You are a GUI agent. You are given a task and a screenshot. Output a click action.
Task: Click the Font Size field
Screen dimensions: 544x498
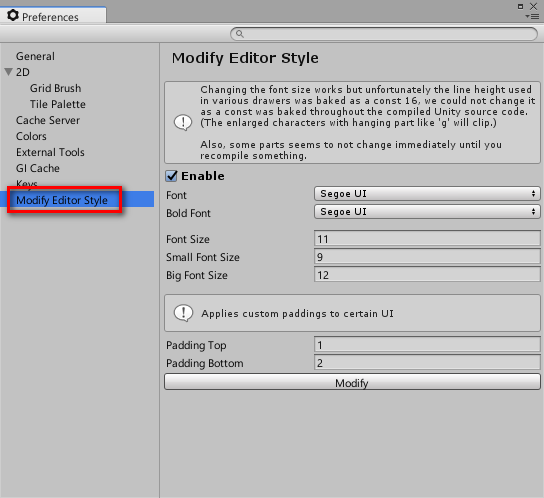pyautogui.click(x=427, y=239)
